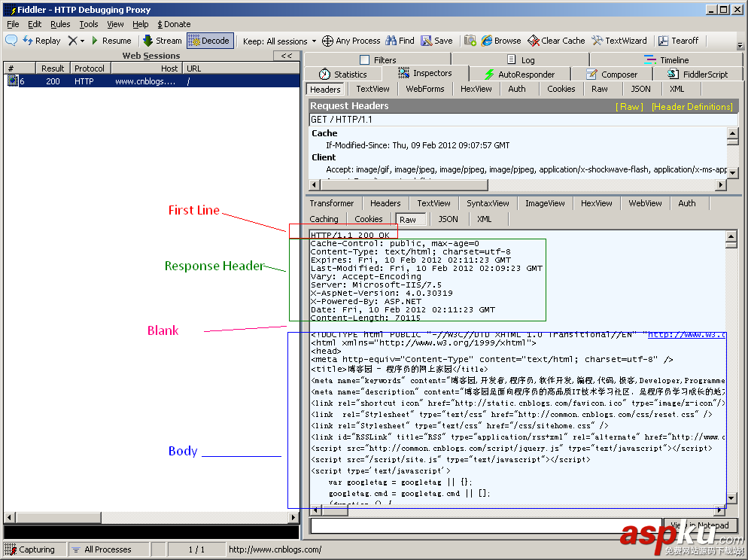The width and height of the screenshot is (748, 560).
Task: Click the Header Definitions link
Action: pos(692,107)
